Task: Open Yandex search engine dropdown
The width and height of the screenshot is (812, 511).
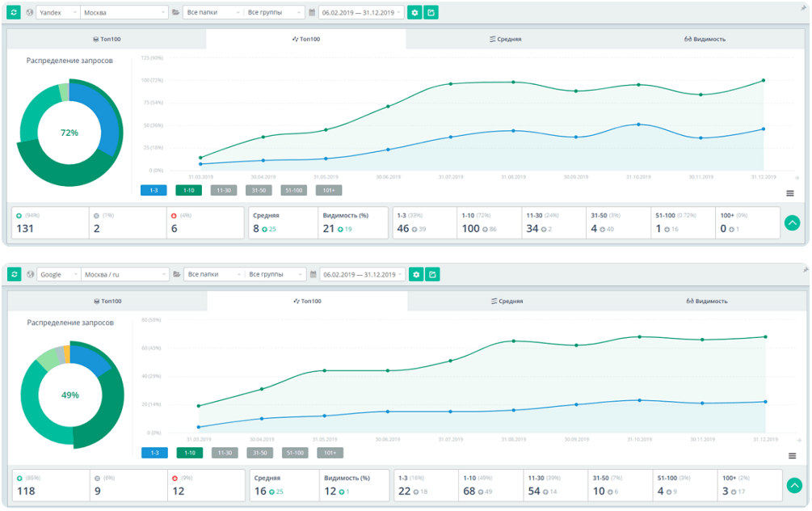Action: [58, 12]
